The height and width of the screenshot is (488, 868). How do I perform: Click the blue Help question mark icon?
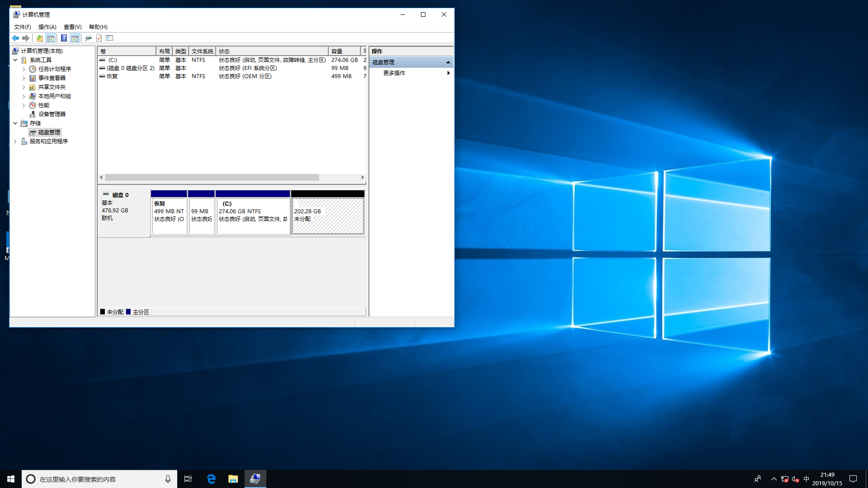(64, 38)
